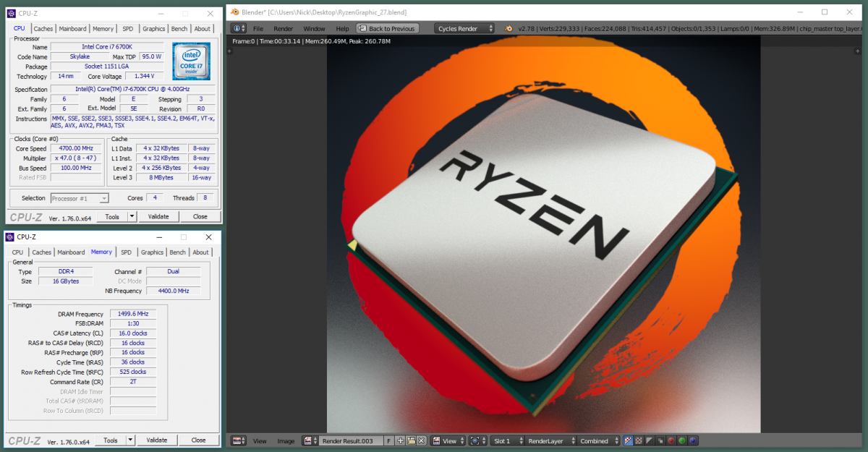
Task: Switch to the Caches tab in the CPU-Z processor window
Action: click(43, 29)
